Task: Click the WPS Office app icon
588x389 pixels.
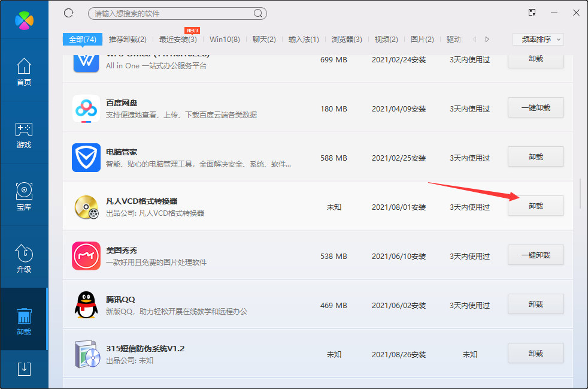Action: [86, 64]
